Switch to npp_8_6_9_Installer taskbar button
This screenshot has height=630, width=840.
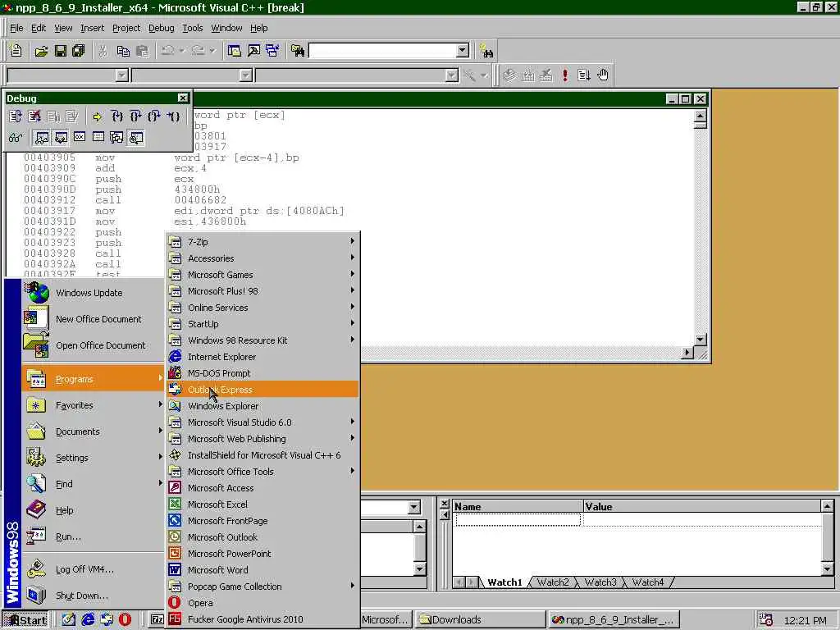614,620
